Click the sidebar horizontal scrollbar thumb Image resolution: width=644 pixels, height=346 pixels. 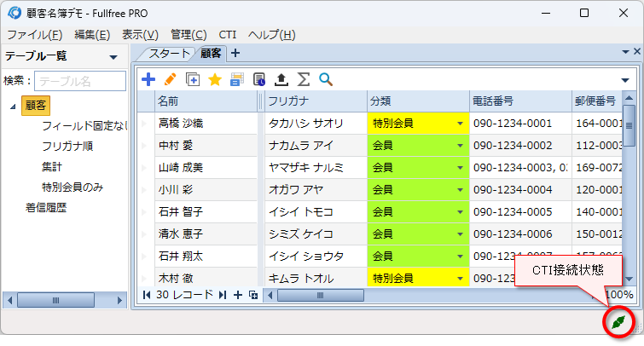tap(55, 301)
